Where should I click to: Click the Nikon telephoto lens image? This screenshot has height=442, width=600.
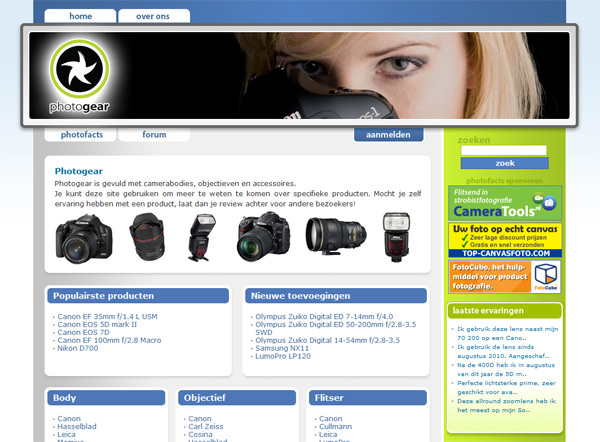(x=336, y=236)
